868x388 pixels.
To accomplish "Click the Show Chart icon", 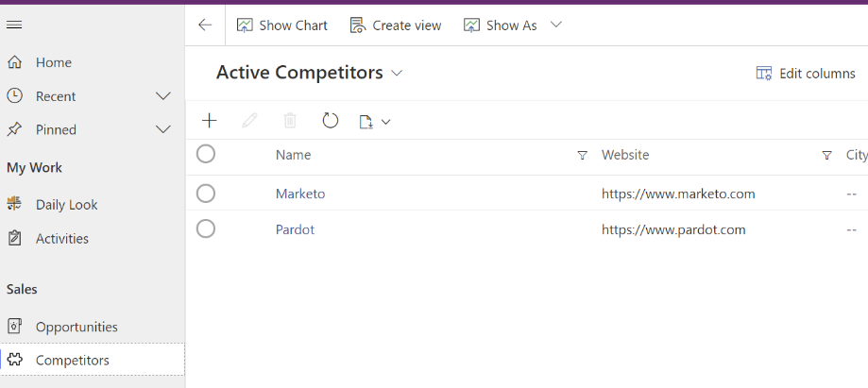I will [245, 25].
